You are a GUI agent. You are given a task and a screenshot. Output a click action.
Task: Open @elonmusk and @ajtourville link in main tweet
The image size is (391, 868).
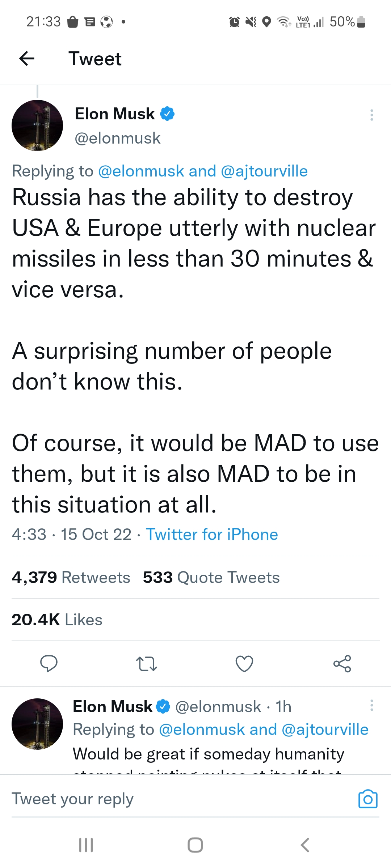203,171
